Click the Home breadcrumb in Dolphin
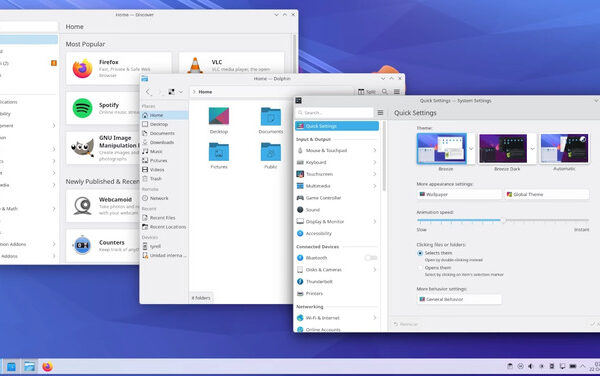 pos(205,92)
